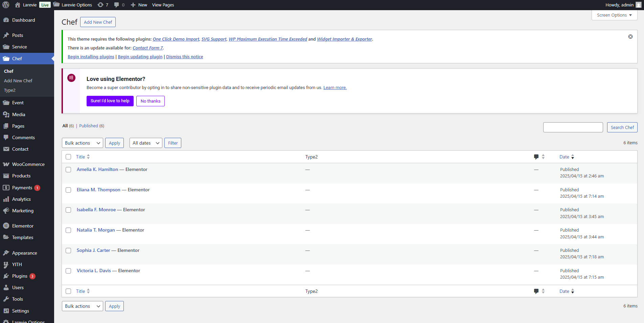Toggle the select-all checkbox in table header

click(68, 157)
